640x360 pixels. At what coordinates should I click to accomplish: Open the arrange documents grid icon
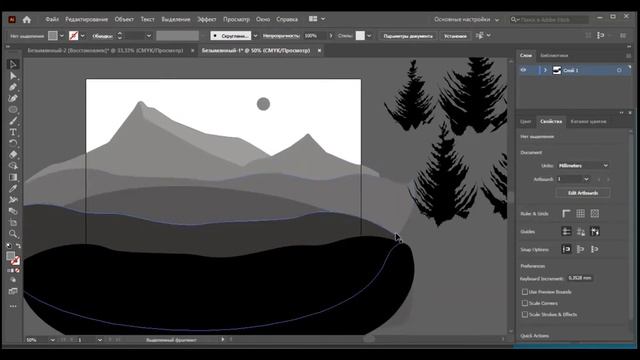(x=313, y=19)
